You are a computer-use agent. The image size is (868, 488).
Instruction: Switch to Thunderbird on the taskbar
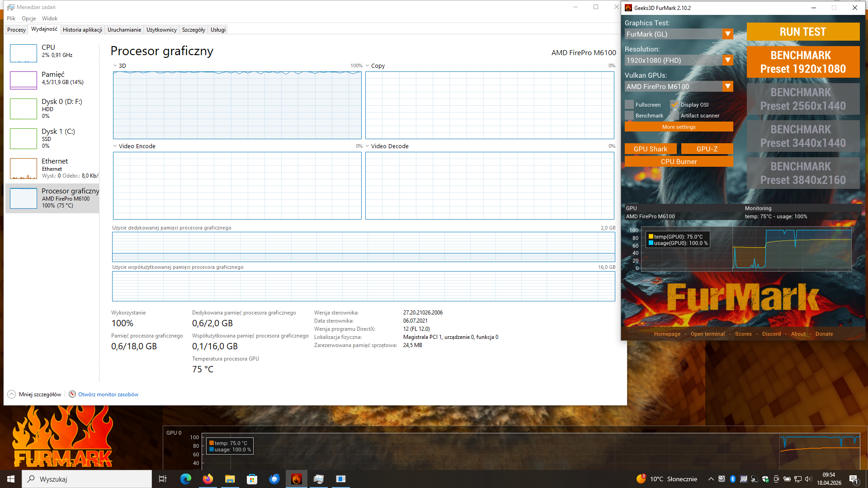click(x=274, y=479)
